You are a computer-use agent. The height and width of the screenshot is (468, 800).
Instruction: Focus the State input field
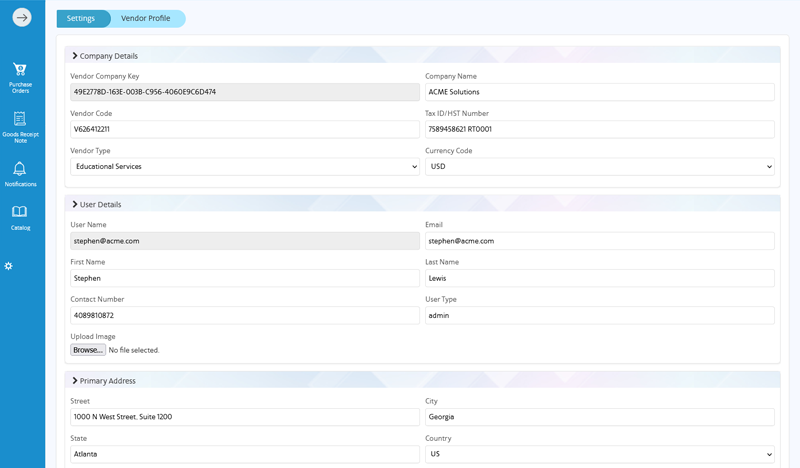point(245,454)
